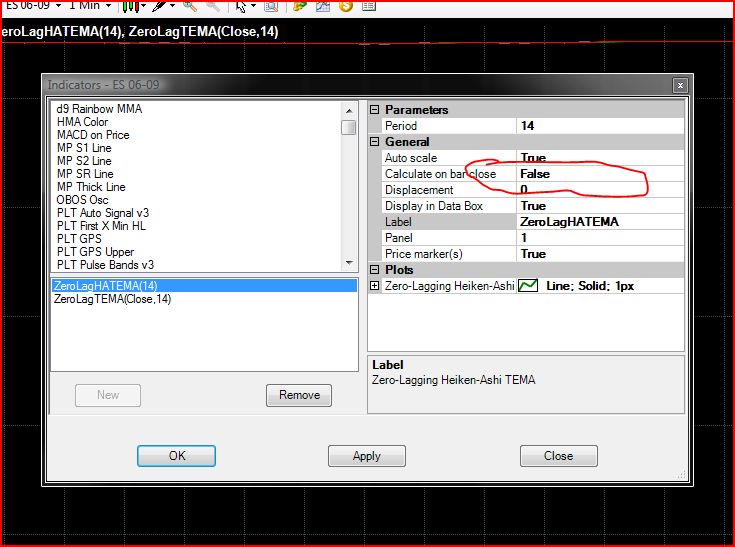Click the disabled New button

pyautogui.click(x=108, y=395)
